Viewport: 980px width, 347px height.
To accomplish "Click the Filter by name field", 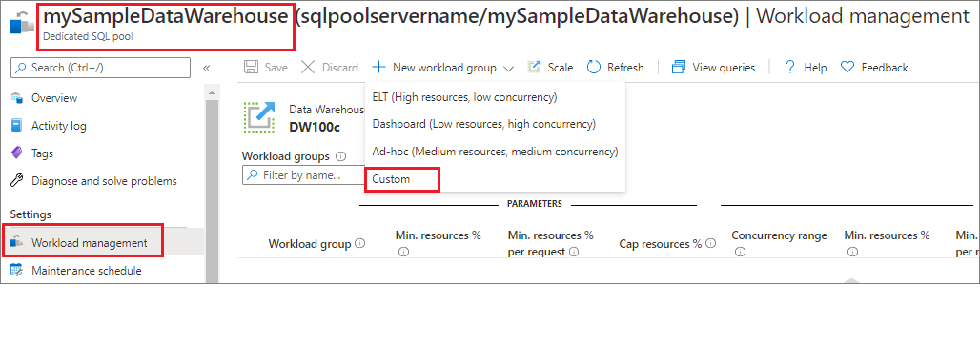I will tap(303, 175).
